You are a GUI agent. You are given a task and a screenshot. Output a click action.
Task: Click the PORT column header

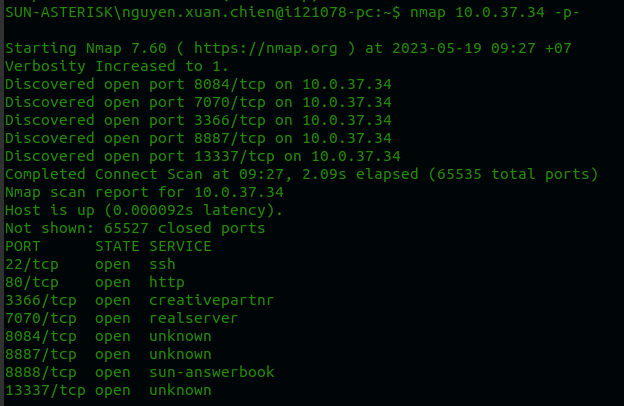pos(23,246)
